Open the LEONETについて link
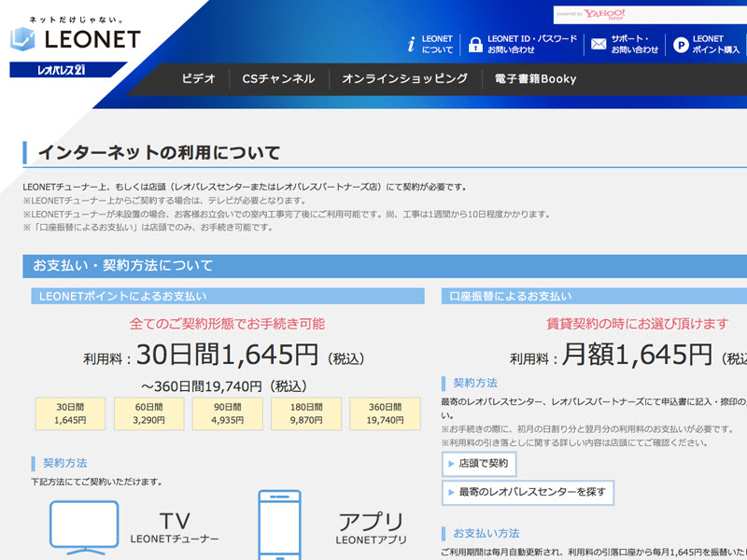The width and height of the screenshot is (747, 560). click(x=437, y=44)
